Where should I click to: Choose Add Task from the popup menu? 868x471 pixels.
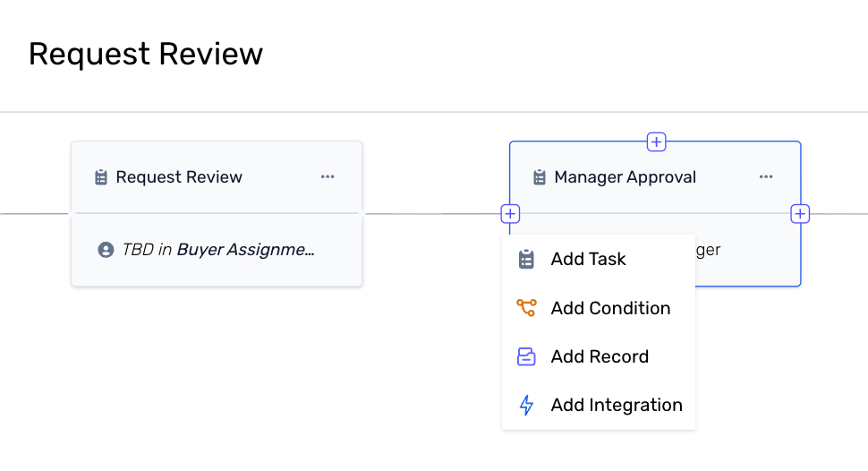[x=588, y=260]
